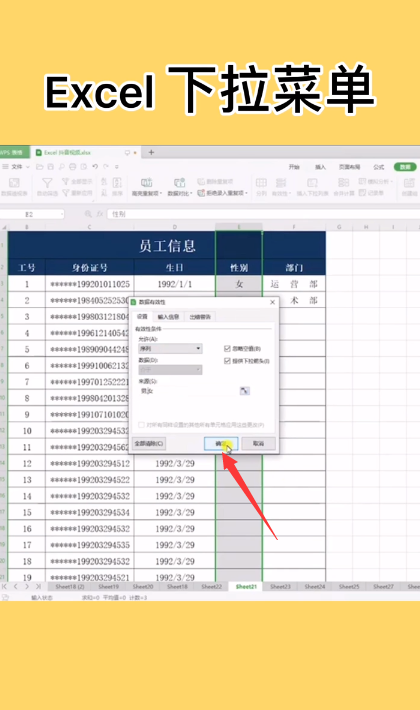Image resolution: width=420 pixels, height=710 pixels.
Task: Toggle the 提供下拉箭头 checkbox
Action: click(227, 361)
